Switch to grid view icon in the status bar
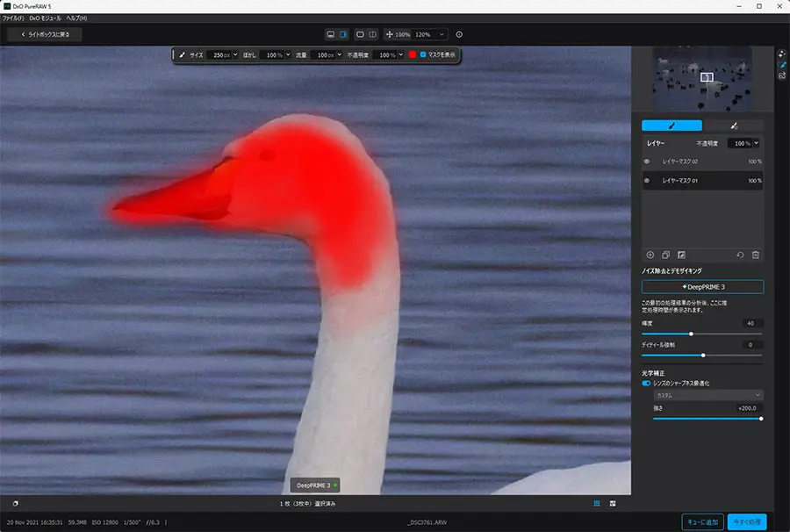 point(597,503)
